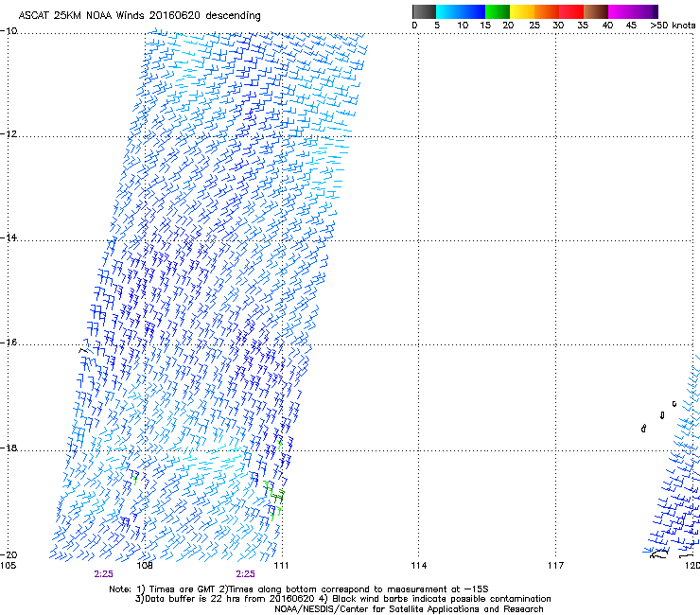Click the brown 35-40 knot color segment
The width and height of the screenshot is (700, 615).
pyautogui.click(x=596, y=11)
